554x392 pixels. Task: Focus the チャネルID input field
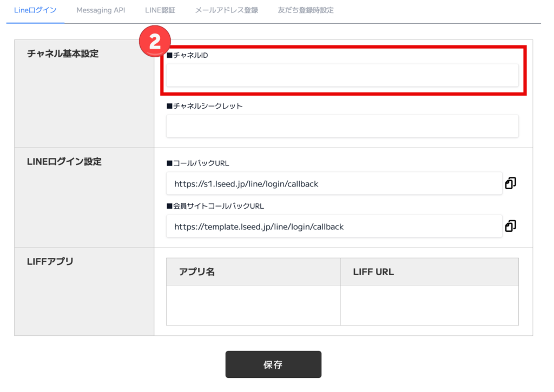[342, 75]
